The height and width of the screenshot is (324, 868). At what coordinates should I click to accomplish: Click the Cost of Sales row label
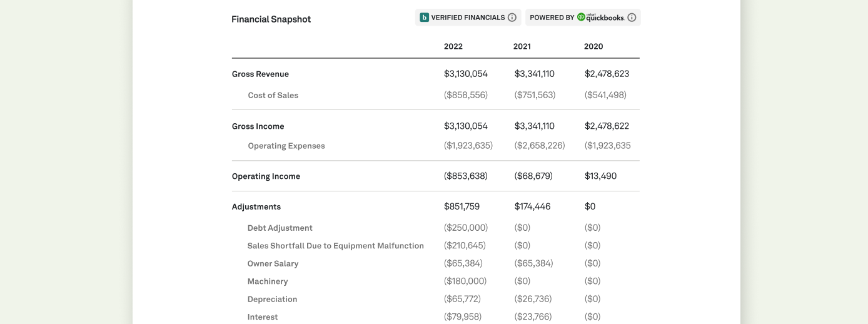point(273,95)
